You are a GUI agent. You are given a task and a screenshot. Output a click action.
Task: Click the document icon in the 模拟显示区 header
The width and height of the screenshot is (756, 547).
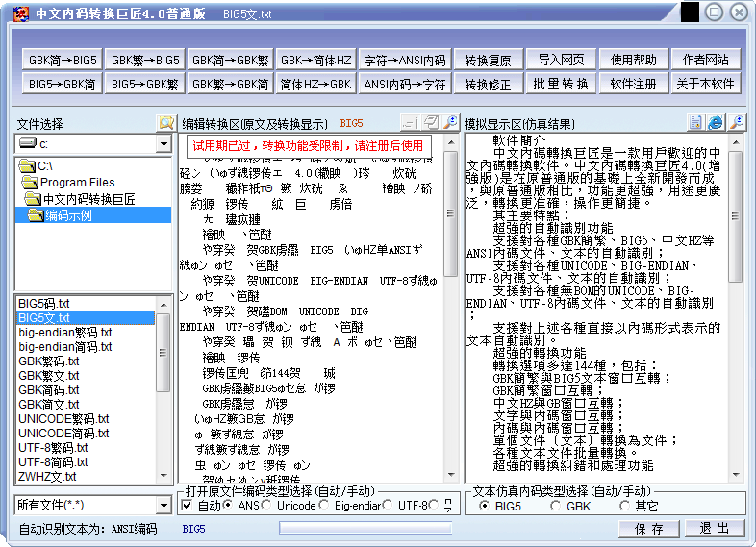coord(695,123)
